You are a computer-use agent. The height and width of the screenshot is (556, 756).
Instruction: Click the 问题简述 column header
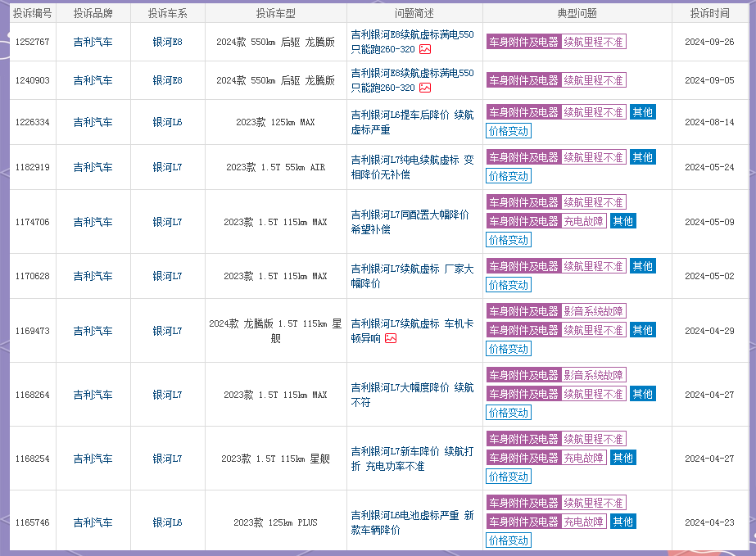pos(414,13)
